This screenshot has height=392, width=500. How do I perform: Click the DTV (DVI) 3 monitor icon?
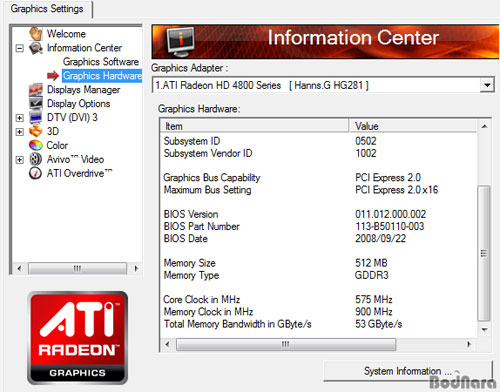tap(36, 117)
